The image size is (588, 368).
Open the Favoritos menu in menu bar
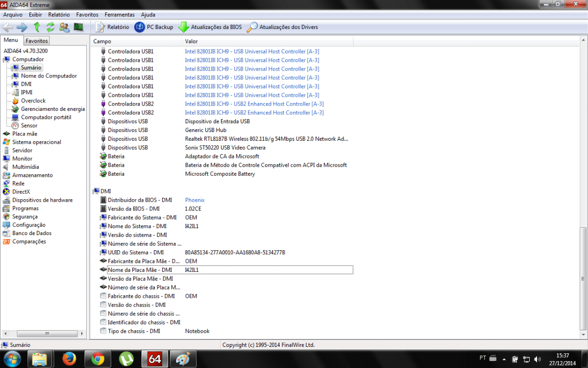click(x=87, y=15)
